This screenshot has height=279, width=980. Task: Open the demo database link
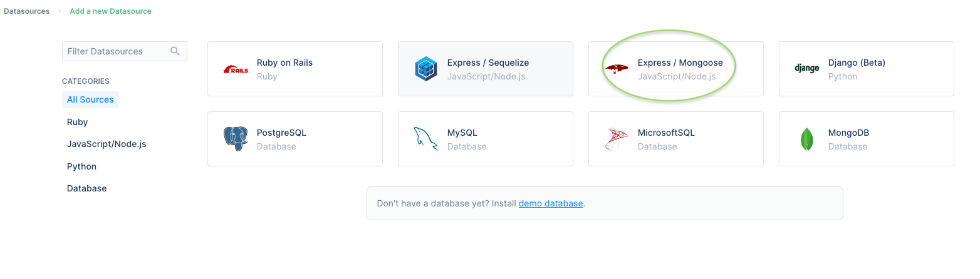551,203
